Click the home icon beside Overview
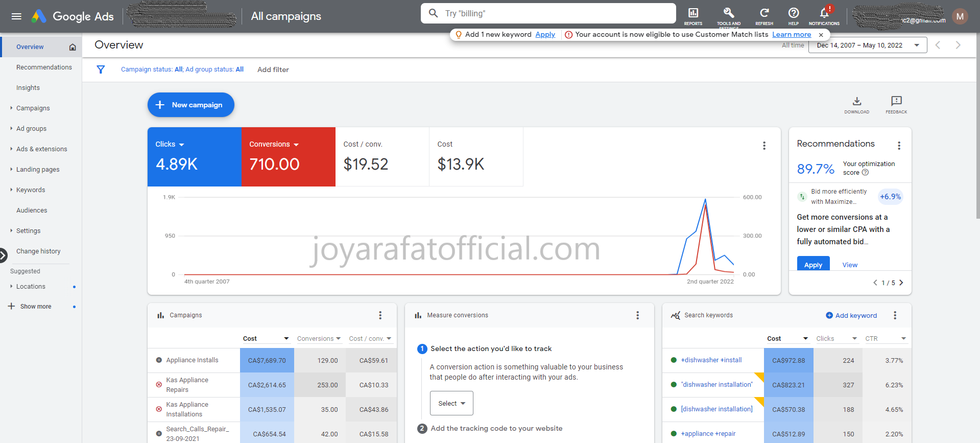 tap(73, 47)
